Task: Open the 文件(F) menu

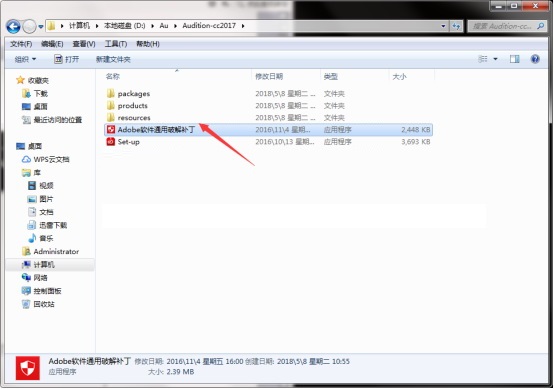Action: 21,44
